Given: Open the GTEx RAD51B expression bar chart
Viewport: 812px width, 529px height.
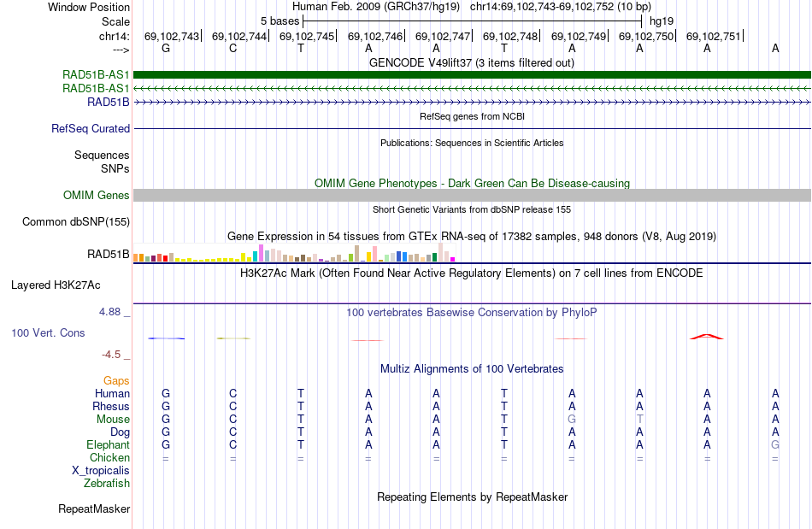Looking at the screenshot, I should pos(294,253).
